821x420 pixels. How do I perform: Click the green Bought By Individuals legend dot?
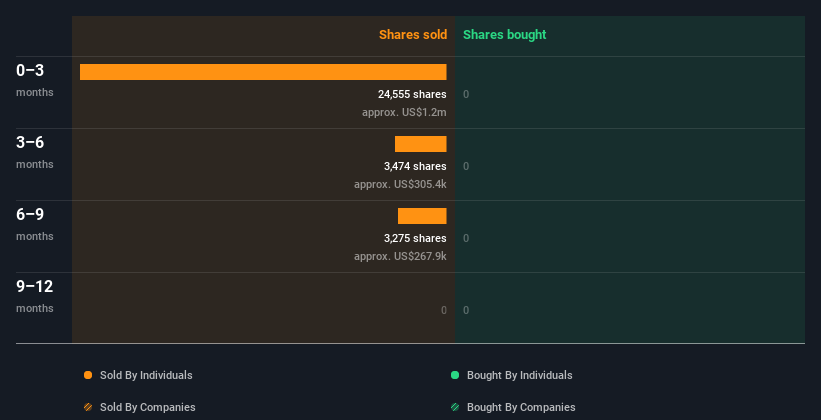pyautogui.click(x=455, y=375)
